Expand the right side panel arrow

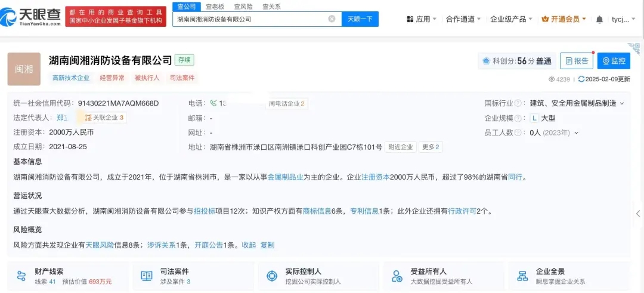click(638, 213)
